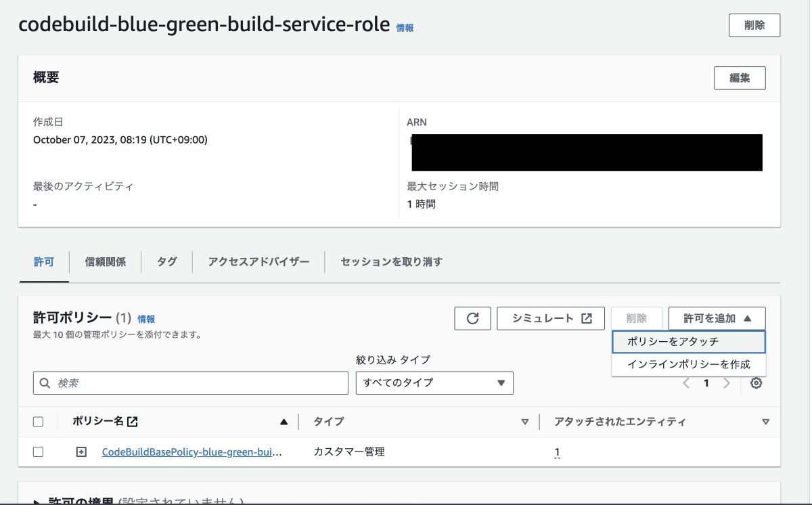Select ポリシーをアタッチ menu item
This screenshot has height=505, width=812.
(x=688, y=342)
